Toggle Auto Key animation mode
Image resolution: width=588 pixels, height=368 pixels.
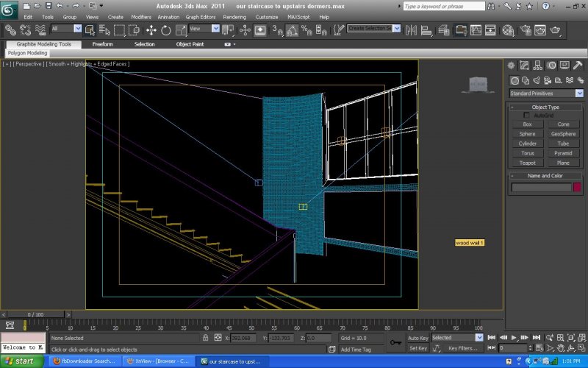click(x=417, y=338)
